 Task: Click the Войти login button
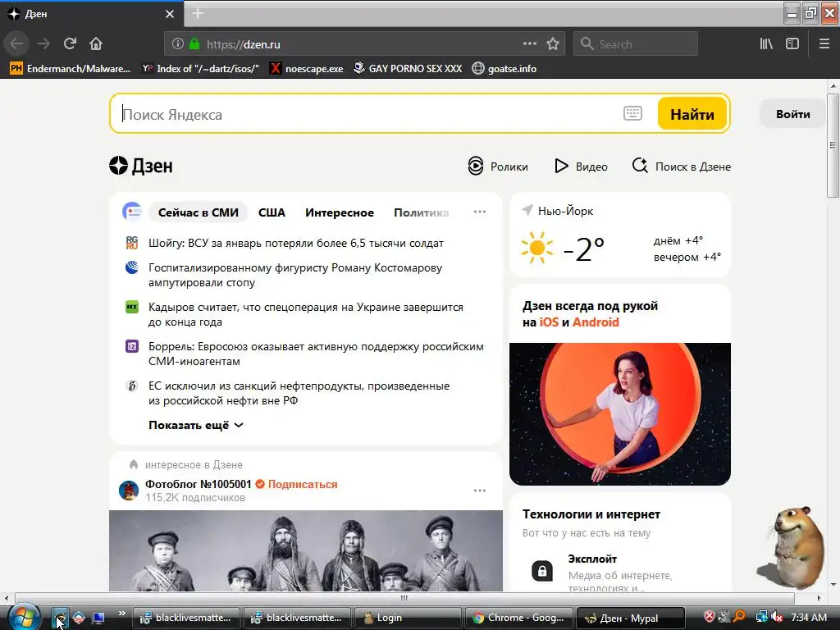click(x=793, y=114)
